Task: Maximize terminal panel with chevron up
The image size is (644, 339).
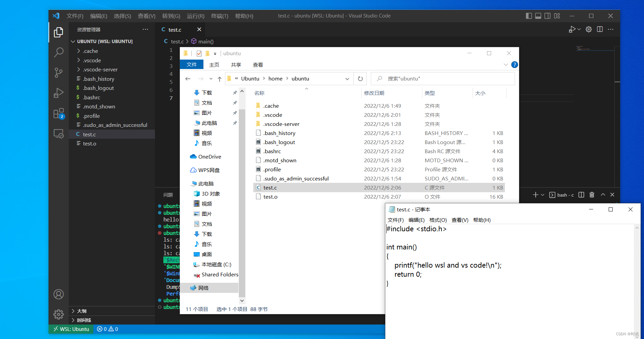Action: click(603, 195)
